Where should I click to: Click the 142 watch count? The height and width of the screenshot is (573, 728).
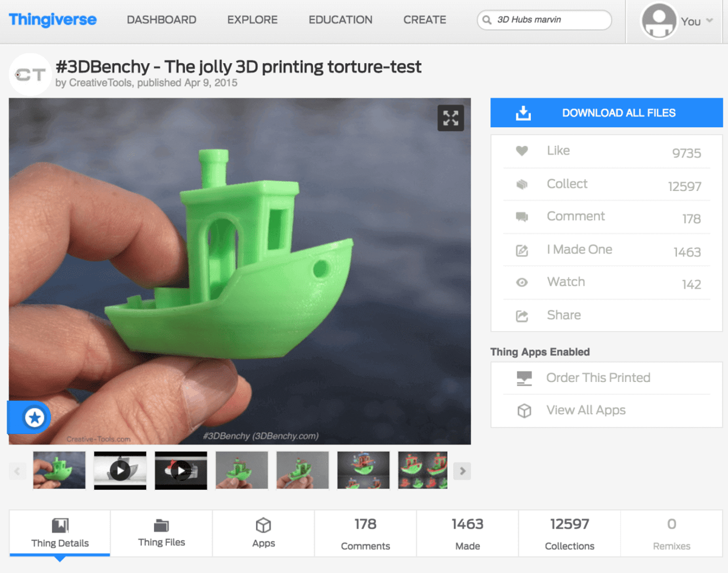pyautogui.click(x=692, y=285)
